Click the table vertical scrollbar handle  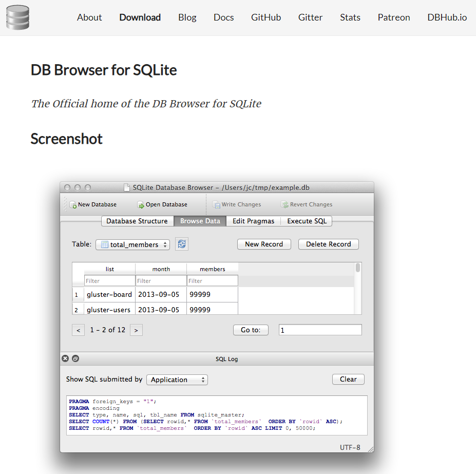click(358, 268)
